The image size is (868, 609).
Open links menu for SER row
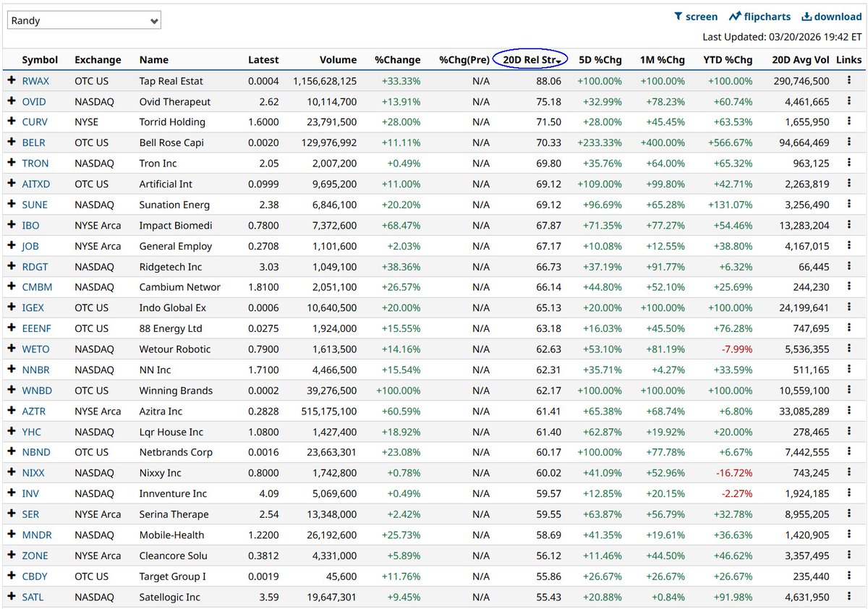(848, 514)
